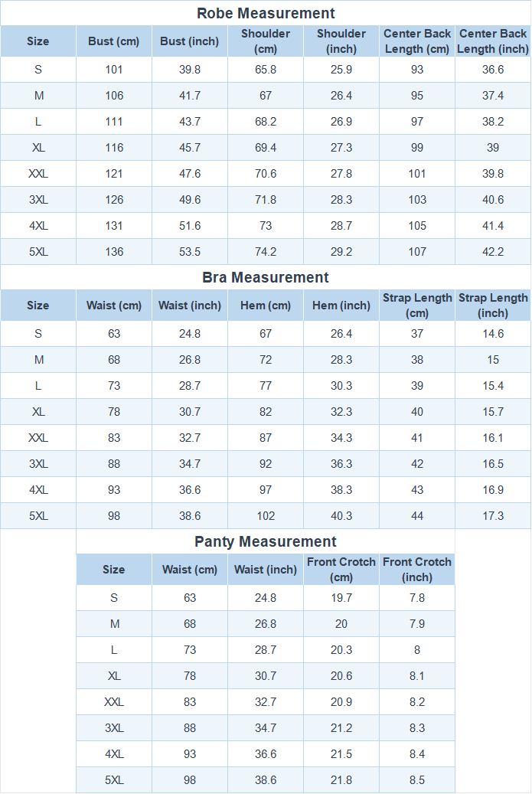
Task: Select bra XL waist value 30.7
Action: click(x=190, y=412)
